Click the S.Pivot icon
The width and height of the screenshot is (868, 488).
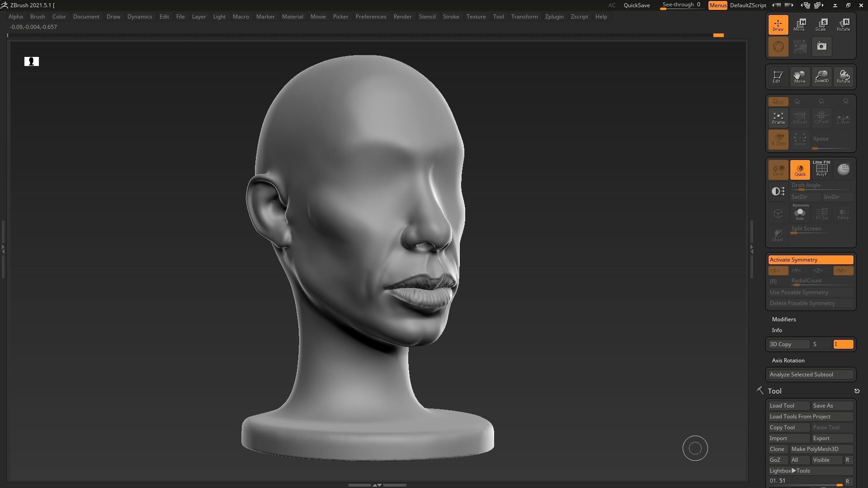tap(800, 118)
